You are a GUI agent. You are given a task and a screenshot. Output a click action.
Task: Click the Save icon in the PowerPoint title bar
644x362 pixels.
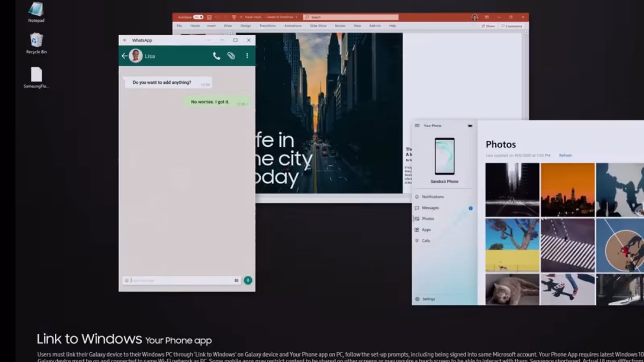coord(209,17)
